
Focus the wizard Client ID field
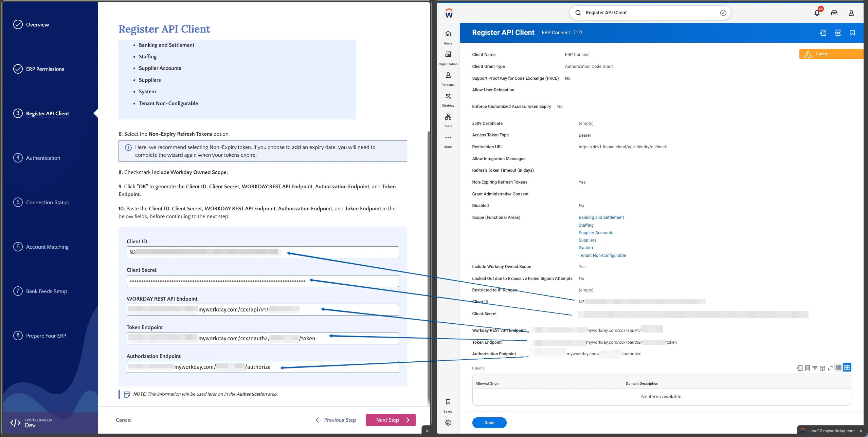coord(263,252)
